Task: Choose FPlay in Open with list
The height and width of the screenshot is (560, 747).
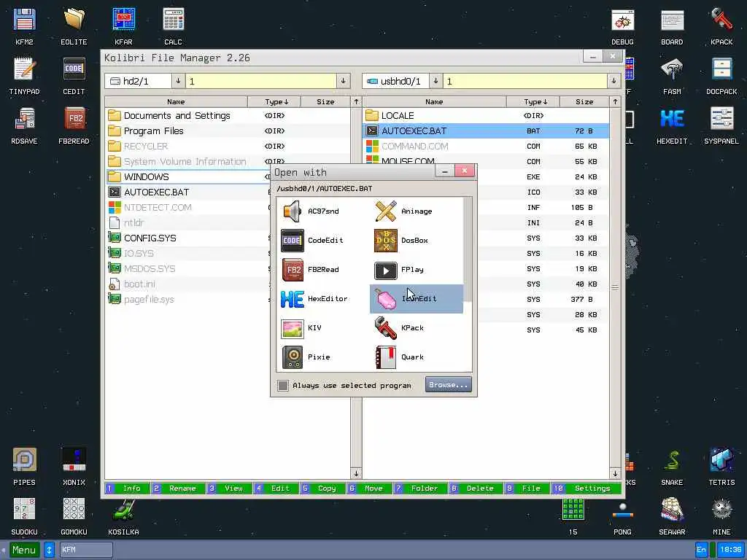Action: tap(417, 270)
